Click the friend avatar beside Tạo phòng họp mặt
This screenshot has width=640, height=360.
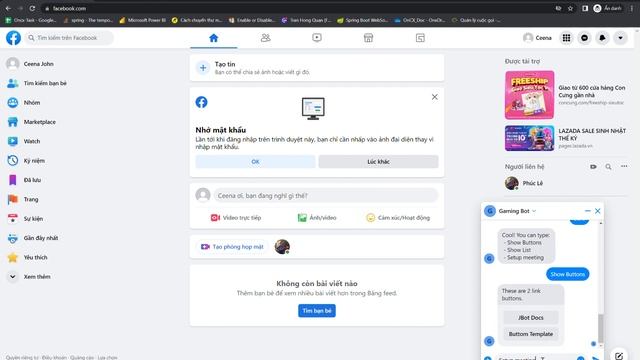tap(282, 247)
